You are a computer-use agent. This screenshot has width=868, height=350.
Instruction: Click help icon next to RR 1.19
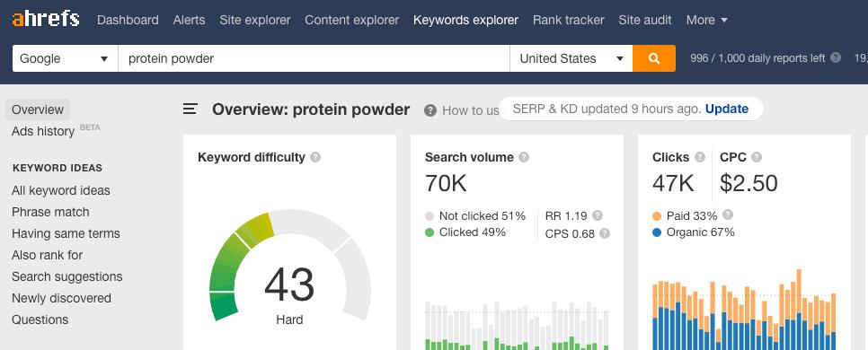click(x=598, y=215)
